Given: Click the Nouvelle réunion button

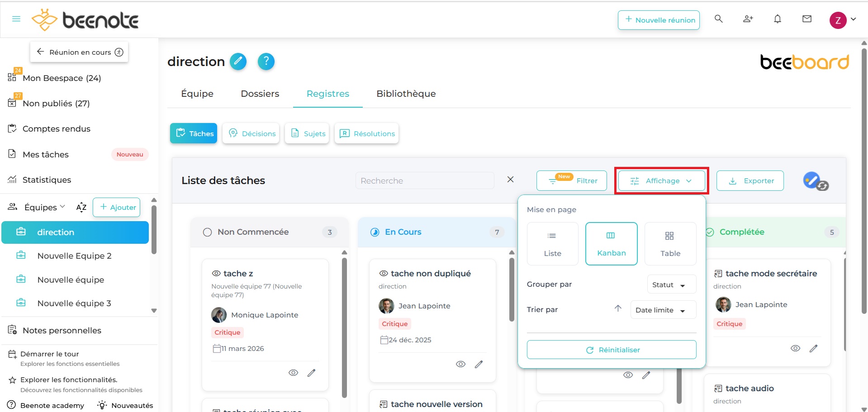Looking at the screenshot, I should [x=659, y=20].
